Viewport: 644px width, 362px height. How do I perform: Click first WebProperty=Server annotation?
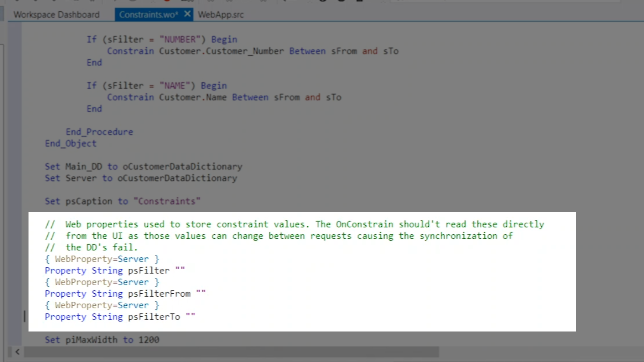102,259
